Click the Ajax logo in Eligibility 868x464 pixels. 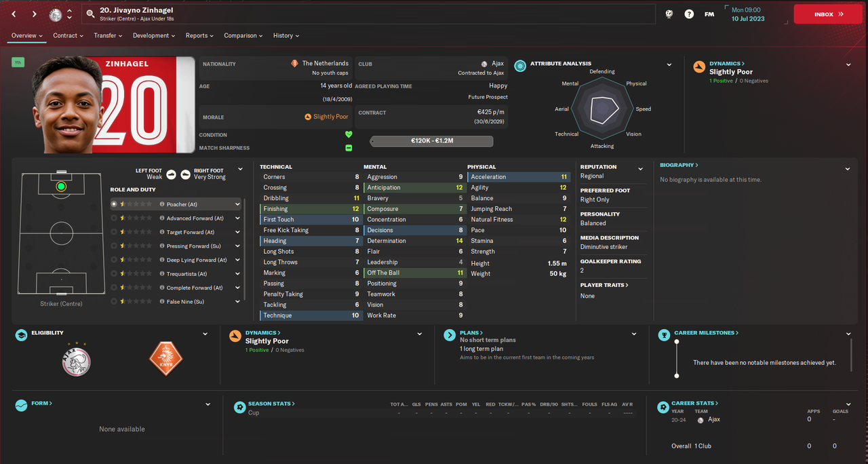coord(76,360)
